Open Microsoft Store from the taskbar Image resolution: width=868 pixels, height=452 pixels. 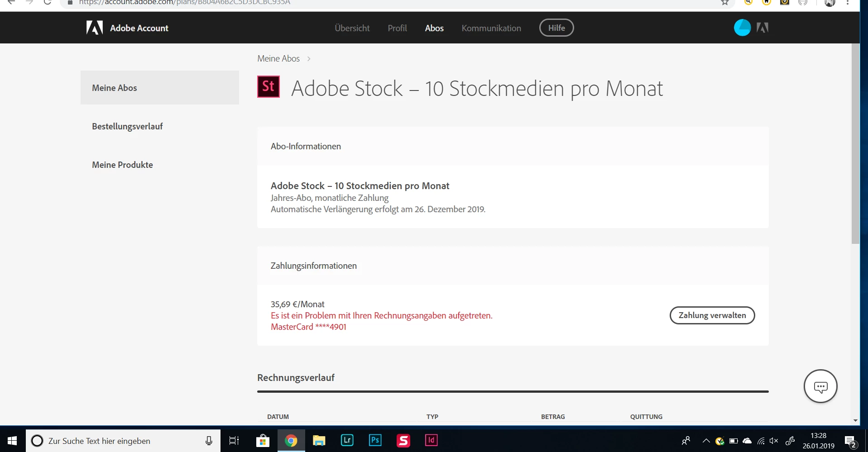pyautogui.click(x=263, y=440)
